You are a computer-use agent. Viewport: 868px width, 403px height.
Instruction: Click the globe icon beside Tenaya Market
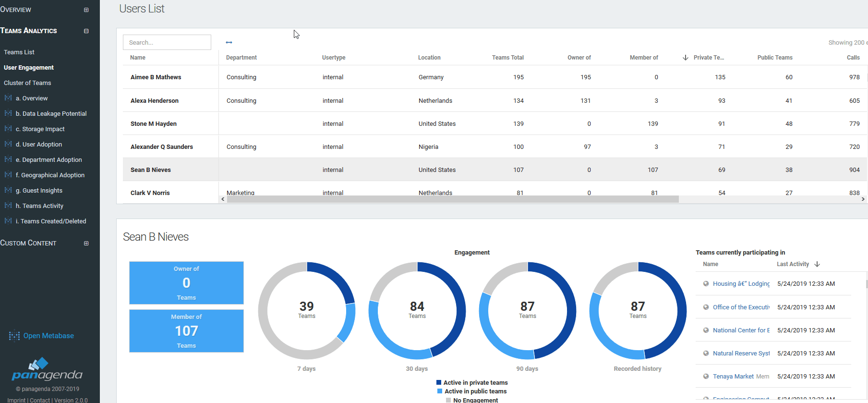(x=706, y=377)
